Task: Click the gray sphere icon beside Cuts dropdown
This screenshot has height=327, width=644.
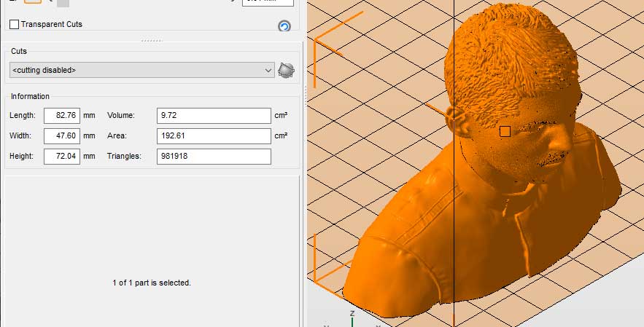Action: 286,70
